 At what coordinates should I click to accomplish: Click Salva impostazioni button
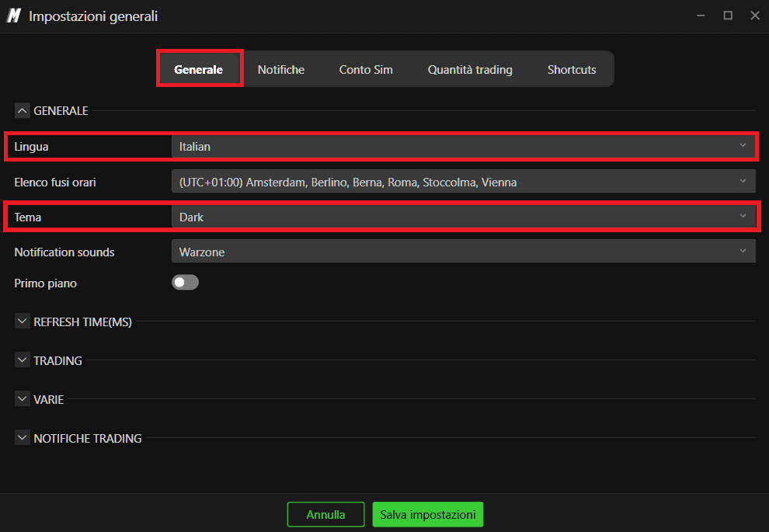(428, 514)
